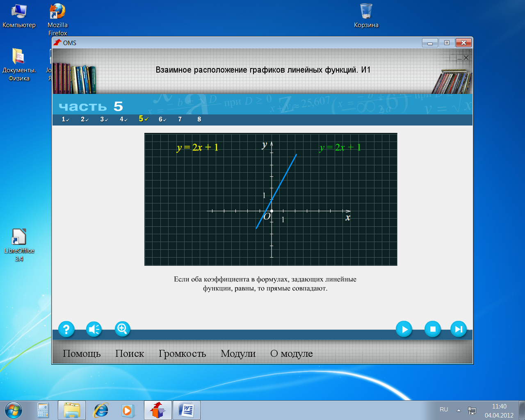
Task: Click the OMS title bar app icon
Action: click(x=57, y=43)
